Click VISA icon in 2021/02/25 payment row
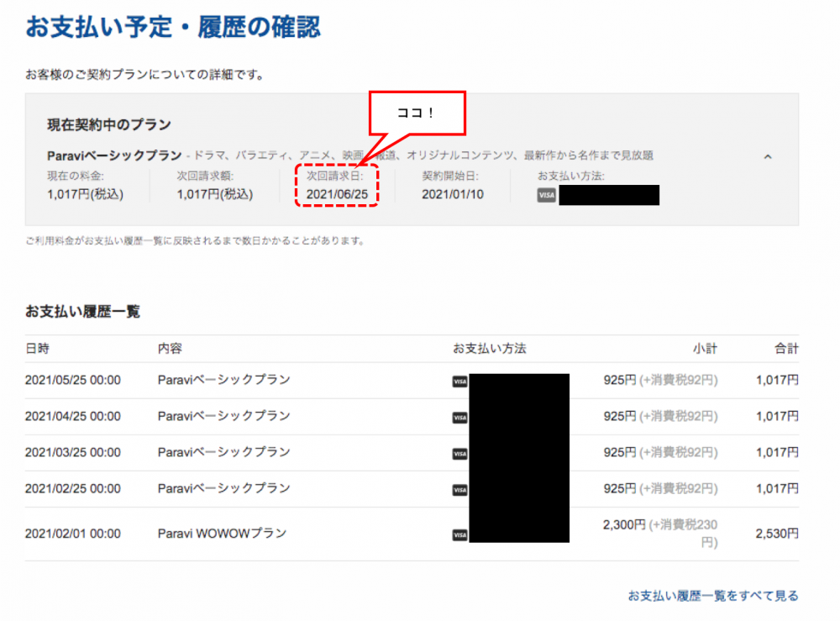 click(x=459, y=490)
